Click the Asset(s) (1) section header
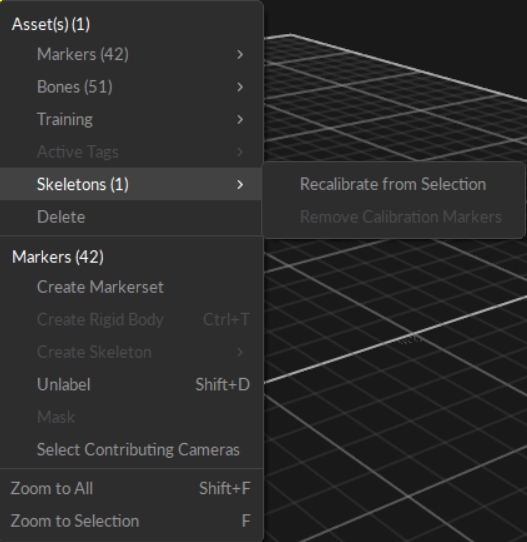527x542 pixels. click(x=51, y=24)
